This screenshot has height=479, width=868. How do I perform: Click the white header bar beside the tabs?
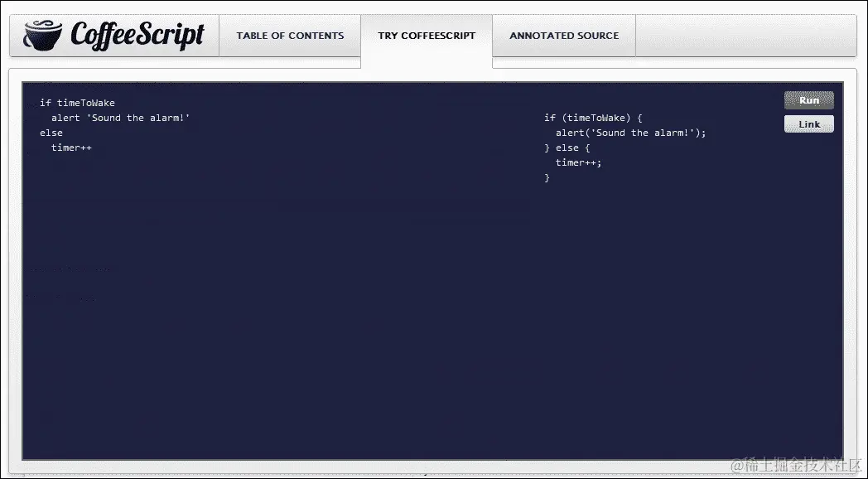click(x=745, y=35)
